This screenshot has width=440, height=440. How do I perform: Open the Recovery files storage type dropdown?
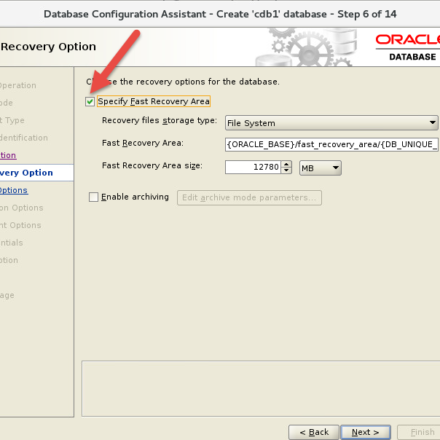tap(332, 123)
